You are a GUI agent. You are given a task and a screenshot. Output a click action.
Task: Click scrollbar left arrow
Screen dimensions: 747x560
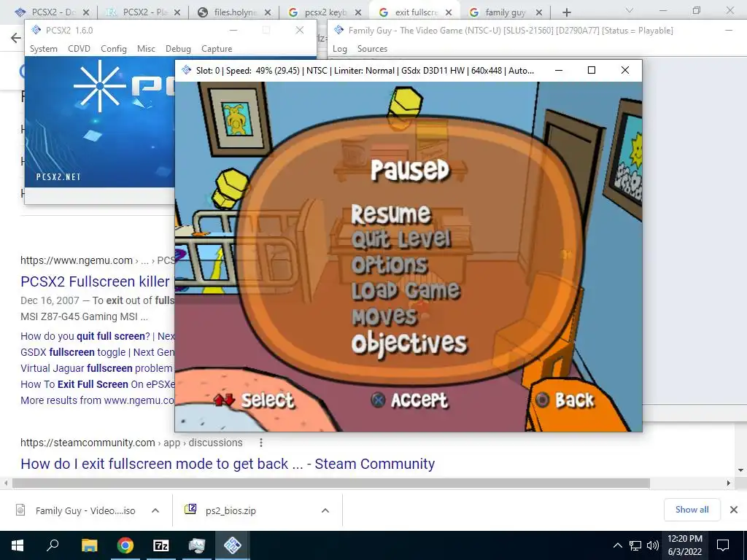pyautogui.click(x=6, y=483)
